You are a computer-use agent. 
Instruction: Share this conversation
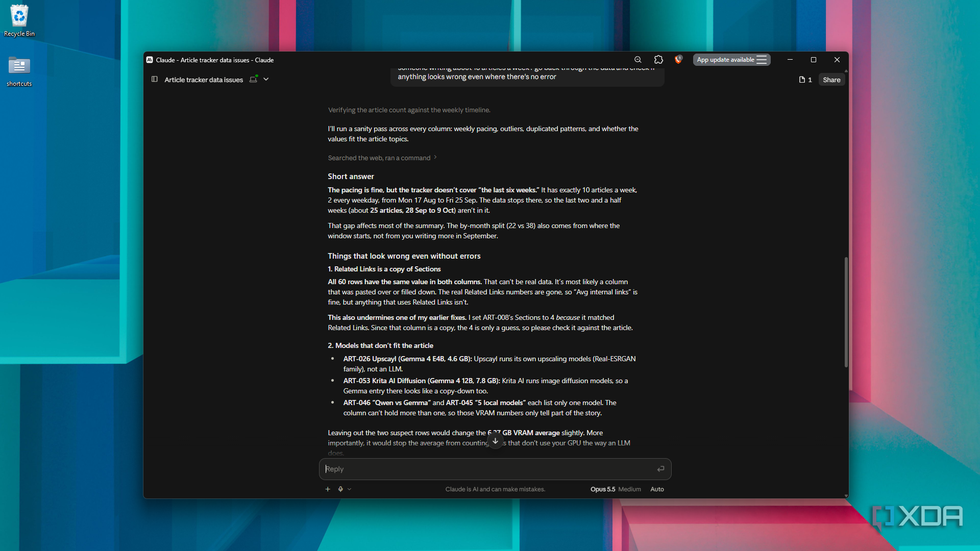click(831, 80)
